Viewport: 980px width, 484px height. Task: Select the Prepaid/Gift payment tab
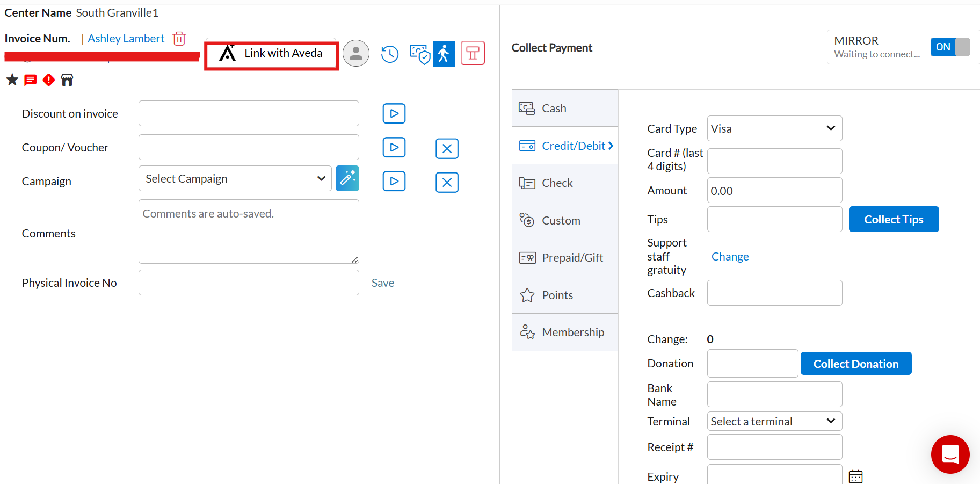[565, 258]
